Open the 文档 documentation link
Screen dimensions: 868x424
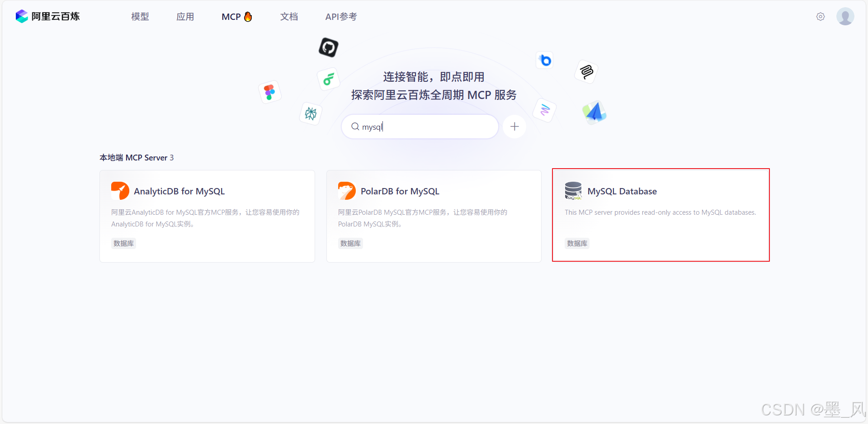289,16
